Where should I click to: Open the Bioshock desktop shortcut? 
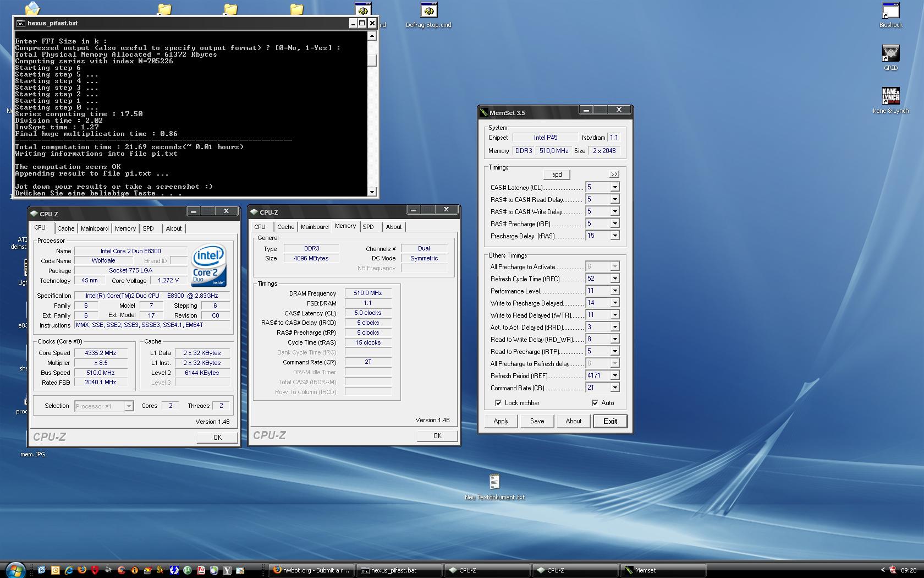tap(890, 16)
